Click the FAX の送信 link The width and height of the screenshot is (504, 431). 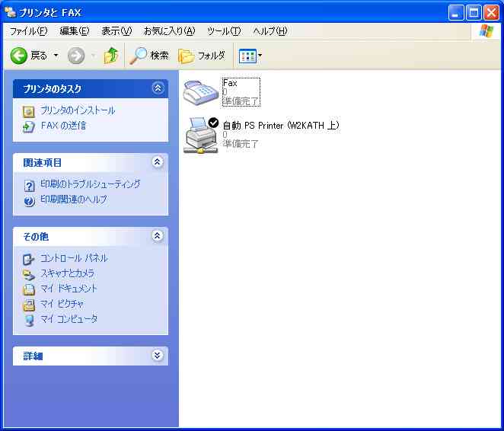click(x=63, y=126)
